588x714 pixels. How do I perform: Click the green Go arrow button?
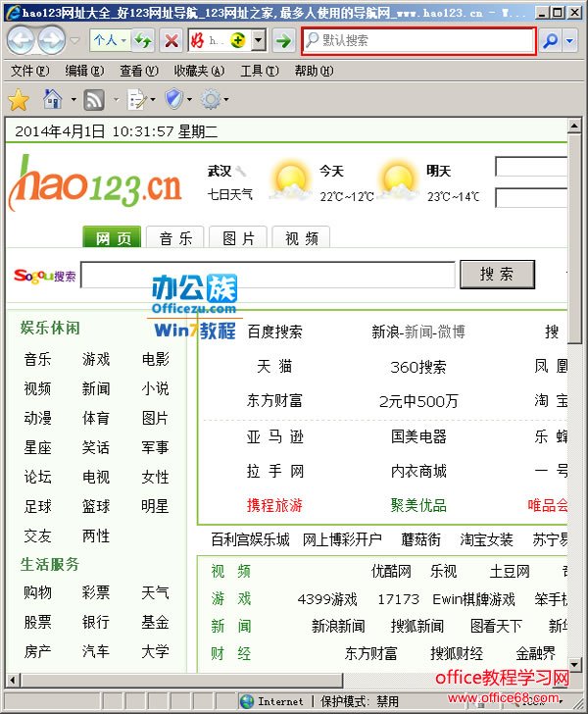(x=283, y=41)
